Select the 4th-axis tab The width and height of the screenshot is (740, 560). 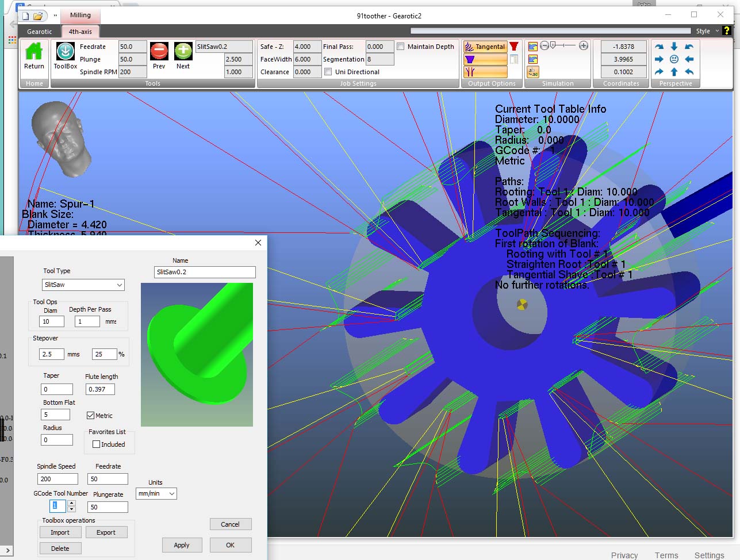click(x=80, y=32)
